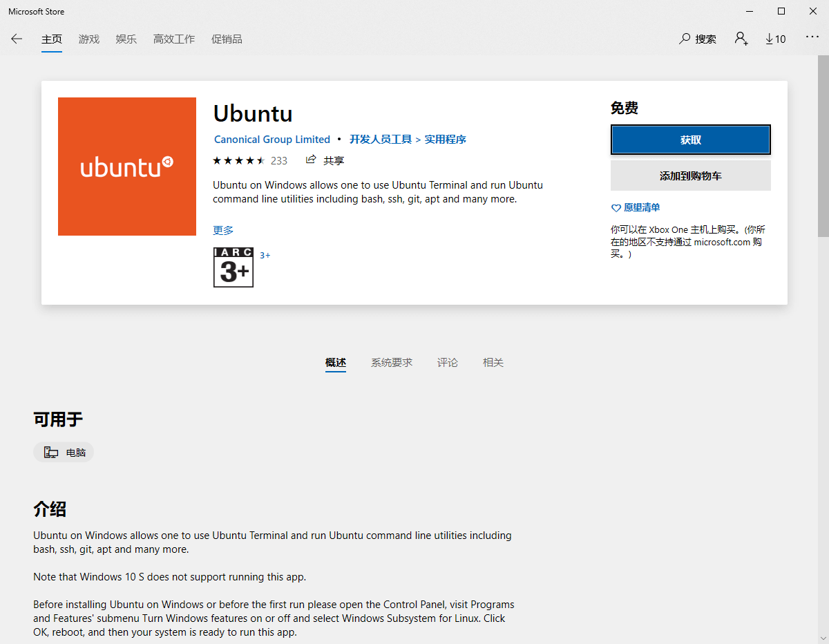The image size is (829, 644).
Task: Switch to the 娱乐 tab
Action: click(x=126, y=39)
